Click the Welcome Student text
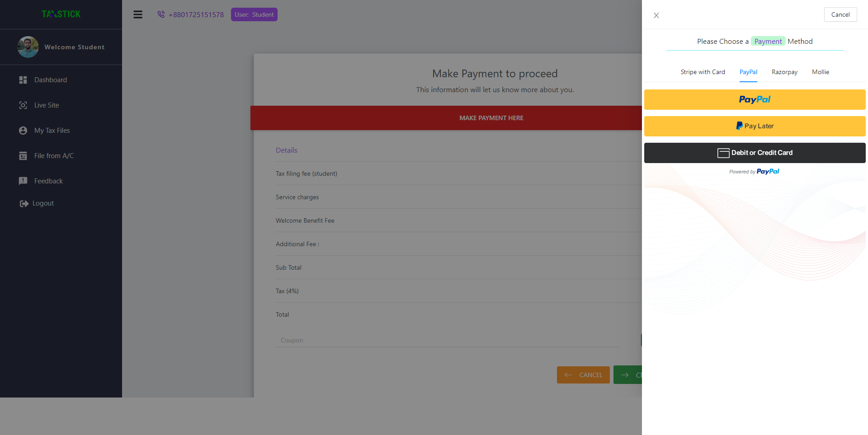The width and height of the screenshot is (868, 435). [x=75, y=47]
